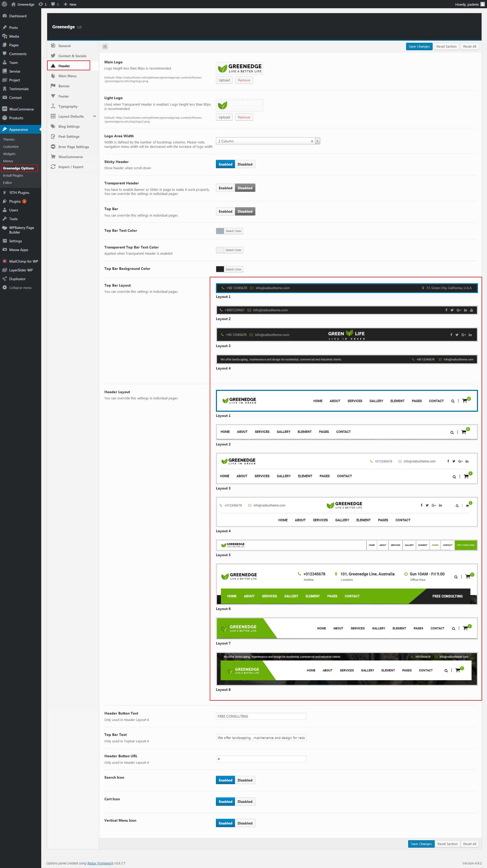This screenshot has height=868, width=487.
Task: Click the LayerSlider WP icon
Action: (x=5, y=270)
